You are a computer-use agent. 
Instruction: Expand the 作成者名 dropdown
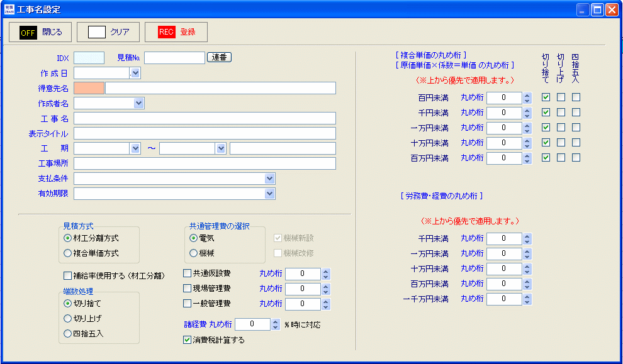138,103
